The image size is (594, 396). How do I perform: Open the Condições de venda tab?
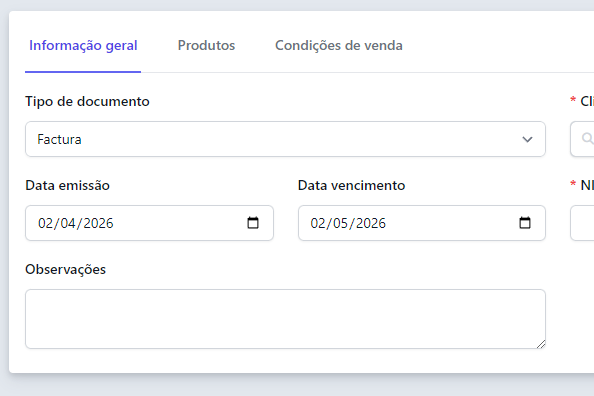tap(339, 45)
